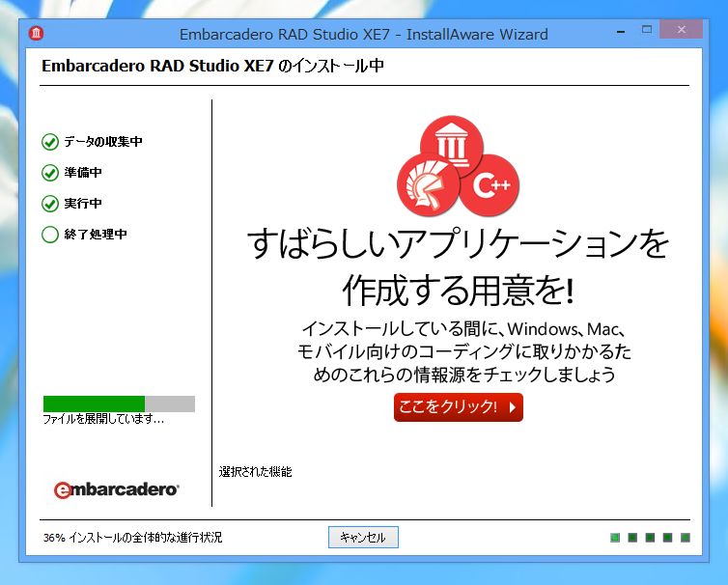Click the 実行中 step label
This screenshot has height=585, width=728.
(83, 203)
